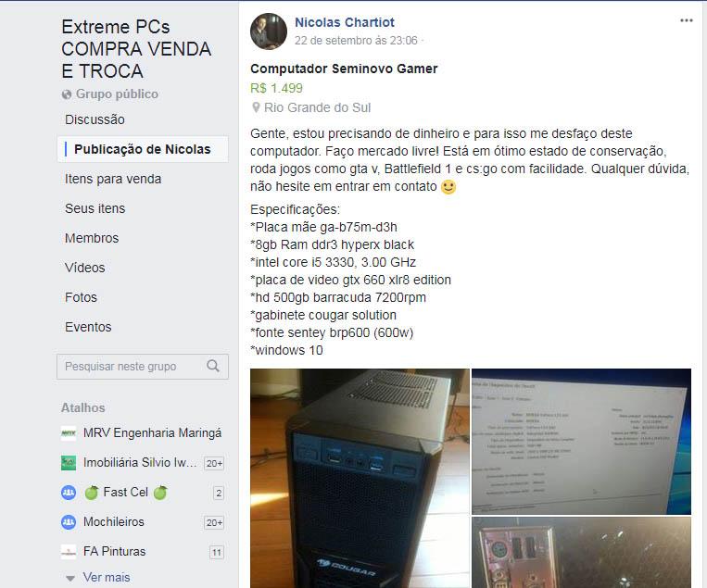707x588 pixels.
Task: Click the FA Pinturas shortcut icon
Action: (x=69, y=552)
